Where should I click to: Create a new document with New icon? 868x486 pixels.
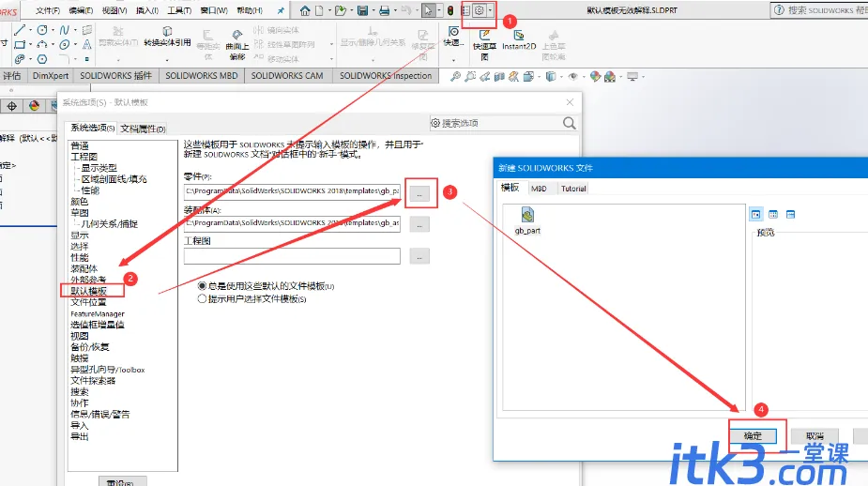319,10
